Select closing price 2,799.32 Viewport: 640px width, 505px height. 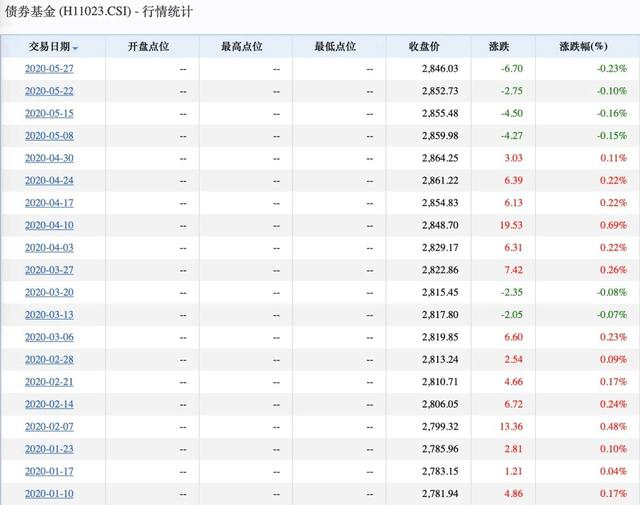pos(440,427)
